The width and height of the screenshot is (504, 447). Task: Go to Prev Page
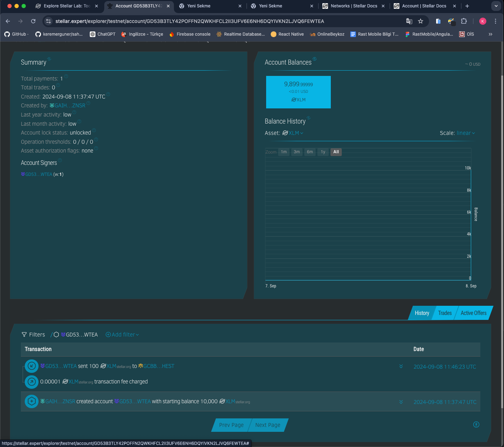(x=231, y=425)
